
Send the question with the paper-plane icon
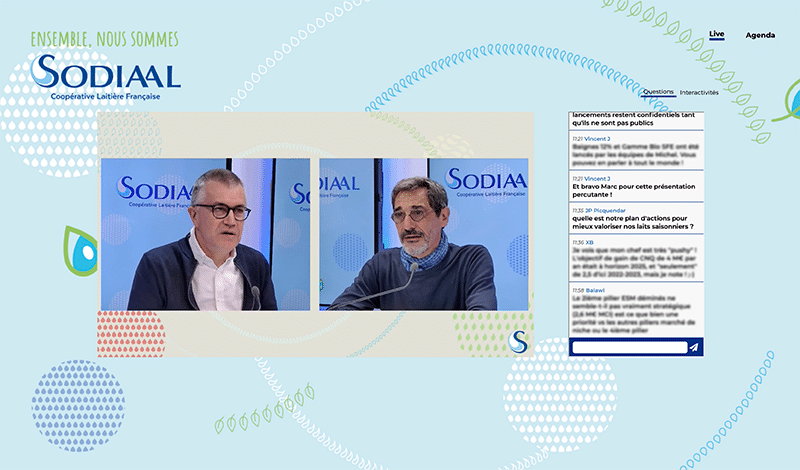point(694,348)
